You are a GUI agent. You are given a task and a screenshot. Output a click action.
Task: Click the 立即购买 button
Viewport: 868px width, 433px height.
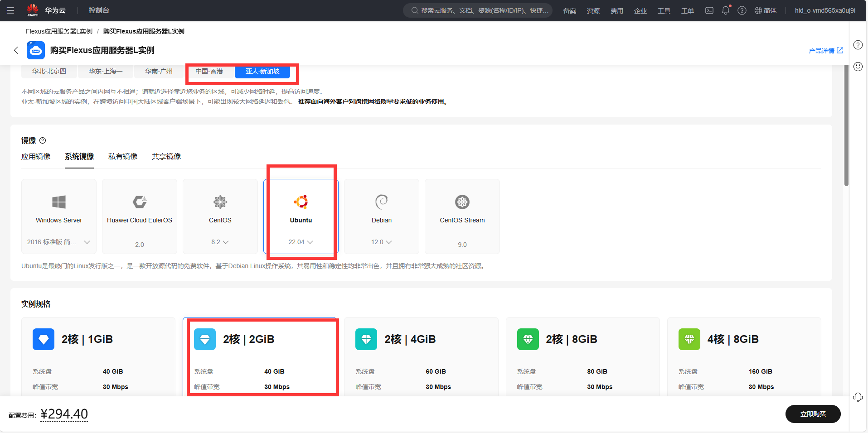(x=813, y=414)
